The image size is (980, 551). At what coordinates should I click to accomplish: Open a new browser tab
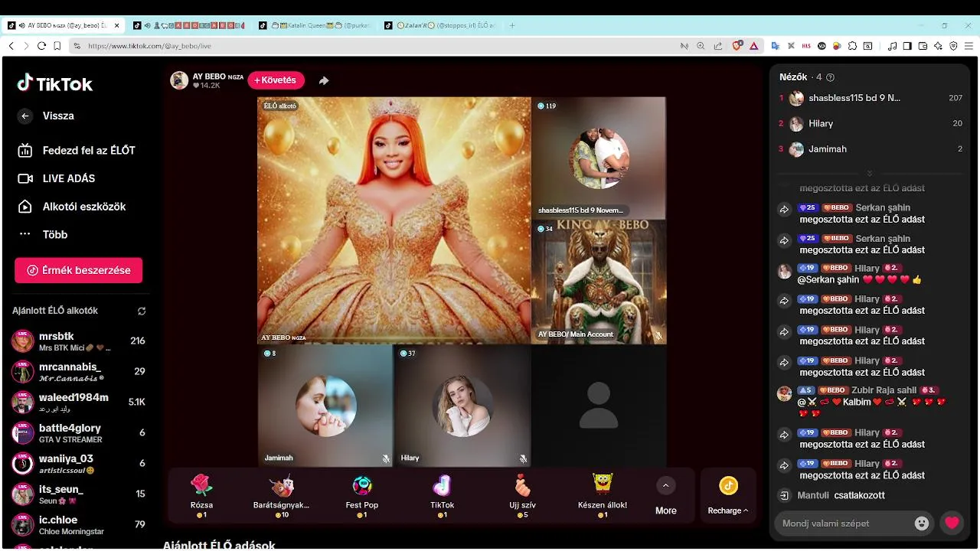point(512,25)
